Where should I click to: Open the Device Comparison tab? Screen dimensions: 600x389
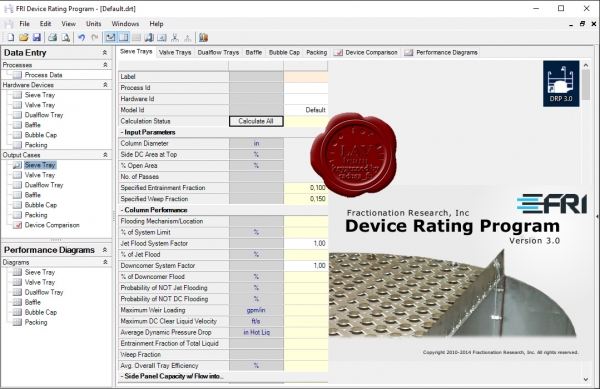(366, 52)
